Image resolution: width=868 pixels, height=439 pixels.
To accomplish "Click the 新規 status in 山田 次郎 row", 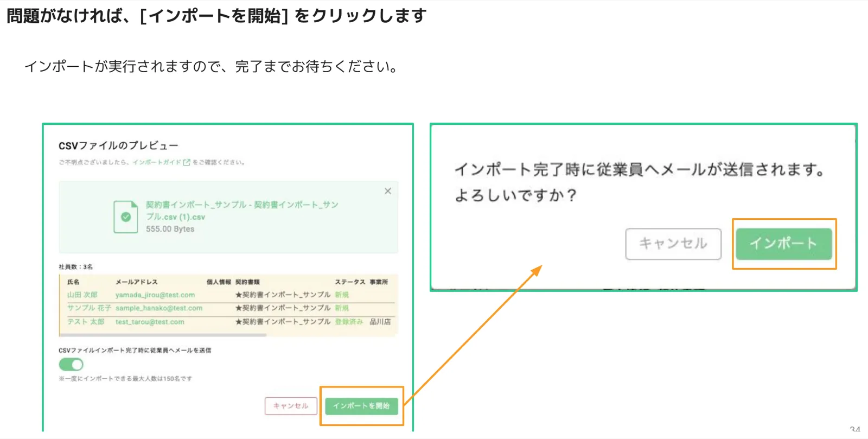I will coord(342,295).
